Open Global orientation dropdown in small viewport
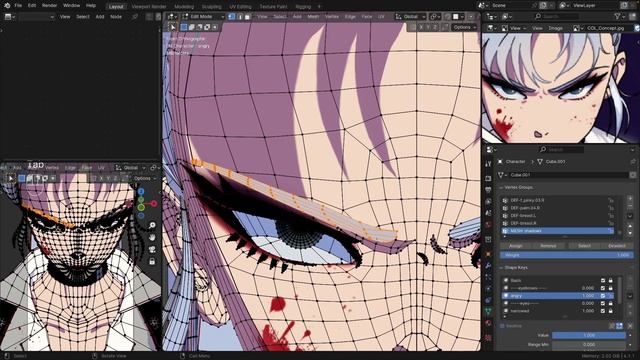Viewport: 640px width, 360px height. click(131, 168)
